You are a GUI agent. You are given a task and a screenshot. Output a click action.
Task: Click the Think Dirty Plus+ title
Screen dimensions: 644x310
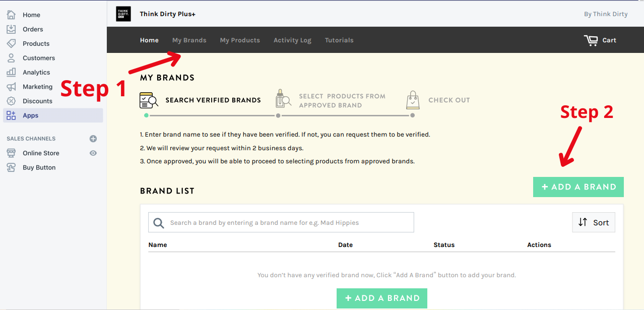point(168,14)
